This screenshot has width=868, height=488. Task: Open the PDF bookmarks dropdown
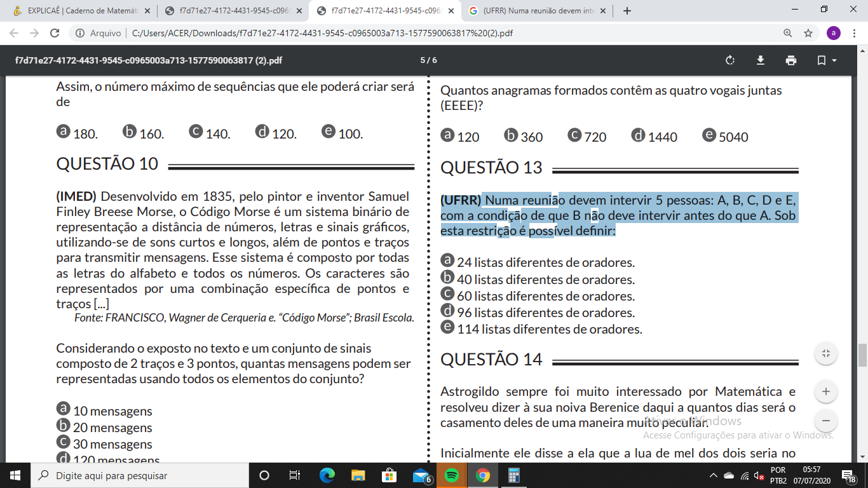click(x=826, y=60)
